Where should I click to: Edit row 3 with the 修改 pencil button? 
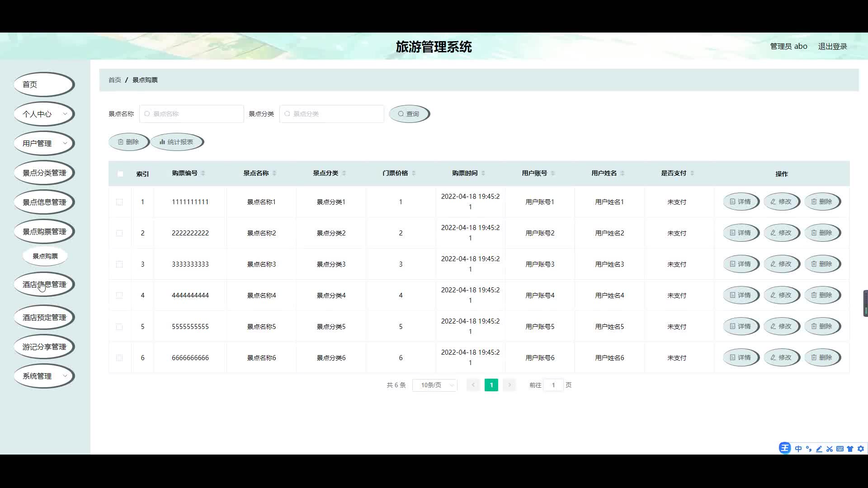781,264
